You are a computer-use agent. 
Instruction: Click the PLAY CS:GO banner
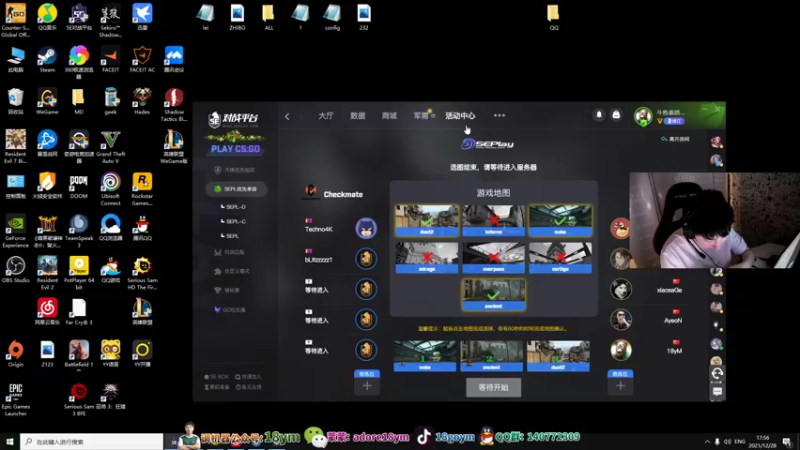pyautogui.click(x=235, y=149)
